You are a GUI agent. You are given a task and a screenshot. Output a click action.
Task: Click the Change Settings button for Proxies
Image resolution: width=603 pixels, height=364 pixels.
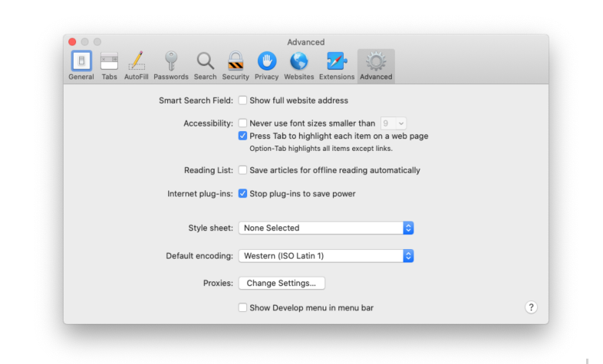[x=282, y=283]
